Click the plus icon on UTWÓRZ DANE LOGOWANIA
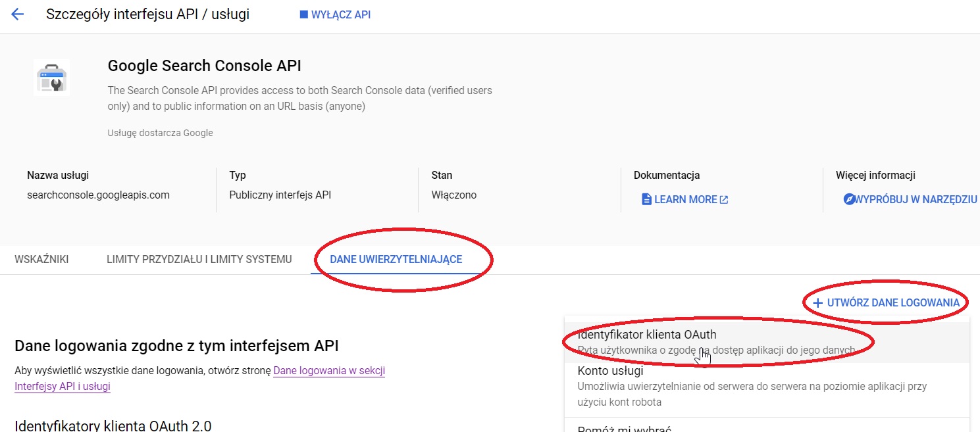 [817, 302]
